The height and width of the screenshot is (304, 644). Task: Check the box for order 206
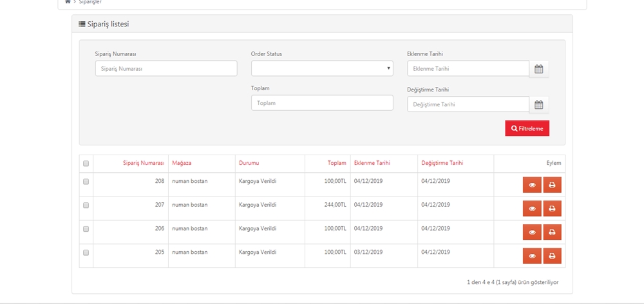[86, 229]
